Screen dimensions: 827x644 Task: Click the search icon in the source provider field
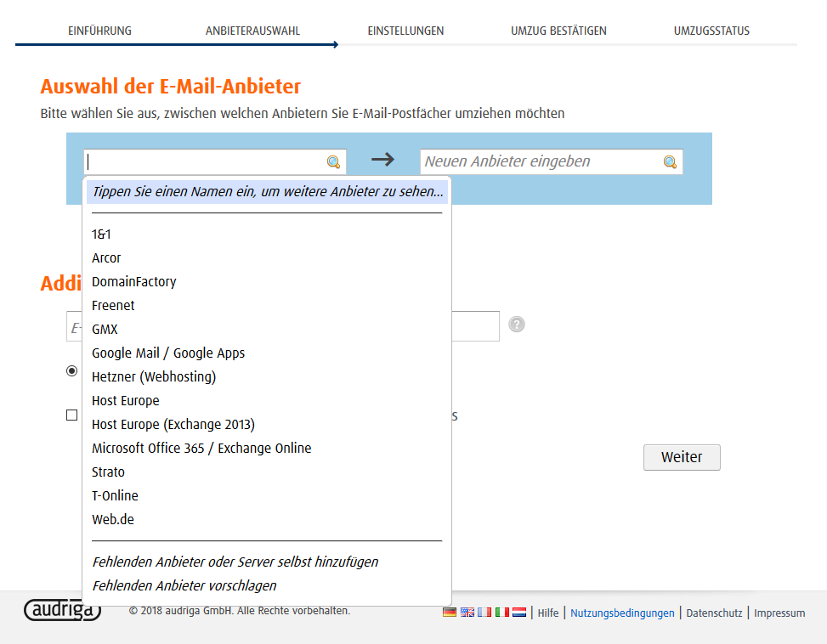click(333, 161)
